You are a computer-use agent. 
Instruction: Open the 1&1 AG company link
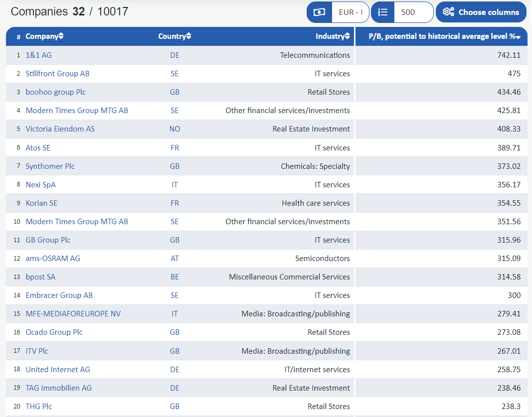point(39,55)
